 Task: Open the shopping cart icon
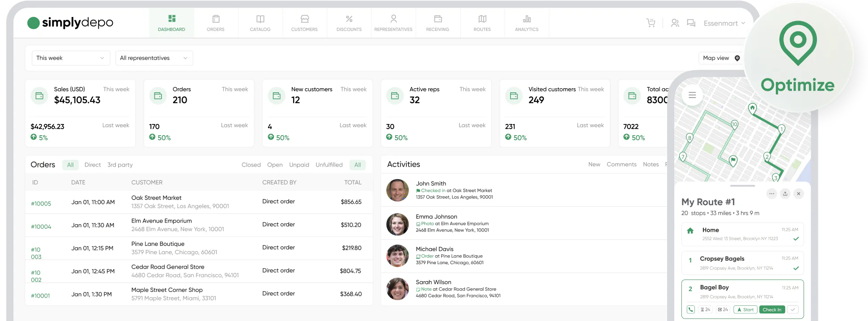651,23
